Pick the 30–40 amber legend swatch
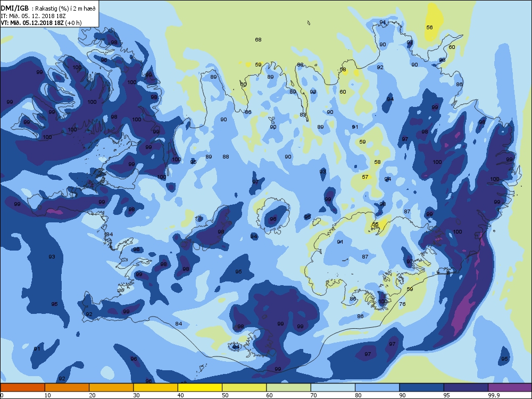532x399 pixels. [156, 387]
